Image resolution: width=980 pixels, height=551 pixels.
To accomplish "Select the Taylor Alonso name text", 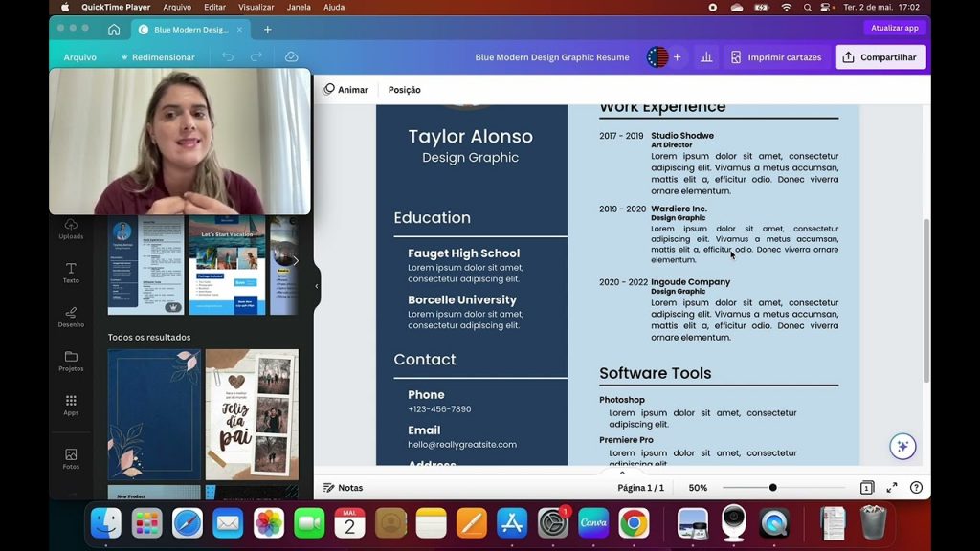I will [471, 136].
